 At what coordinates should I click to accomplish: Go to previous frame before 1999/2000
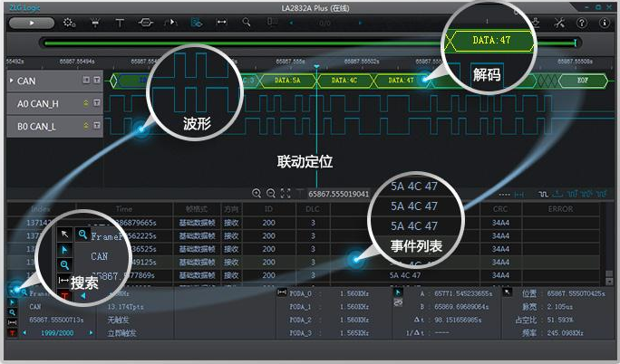tap(24, 333)
